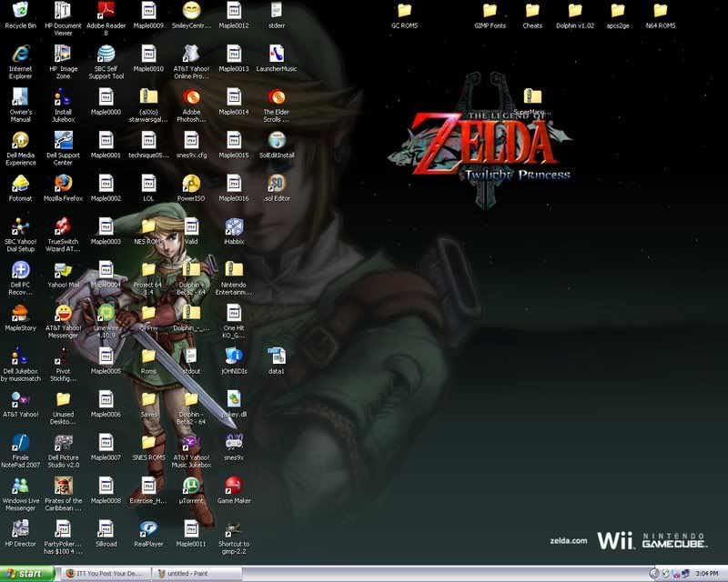Click the Dell Picture Studio v2.0 icon
The height and width of the screenshot is (582, 728).
point(63,442)
